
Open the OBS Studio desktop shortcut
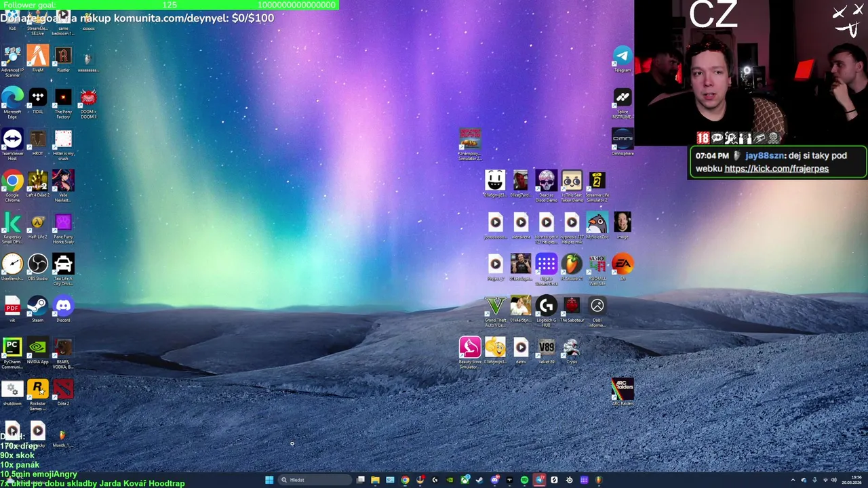tap(37, 267)
